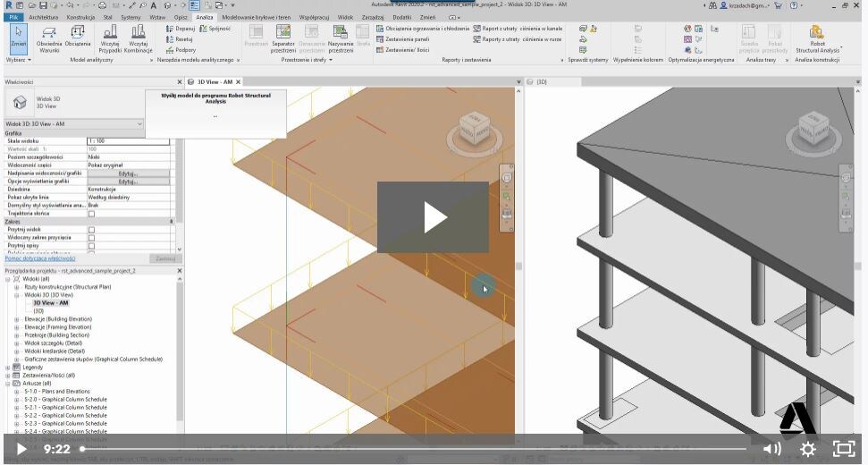This screenshot has height=465, width=868.
Task: Expand Wybierz dropdown in ribbon
Action: pyautogui.click(x=18, y=60)
